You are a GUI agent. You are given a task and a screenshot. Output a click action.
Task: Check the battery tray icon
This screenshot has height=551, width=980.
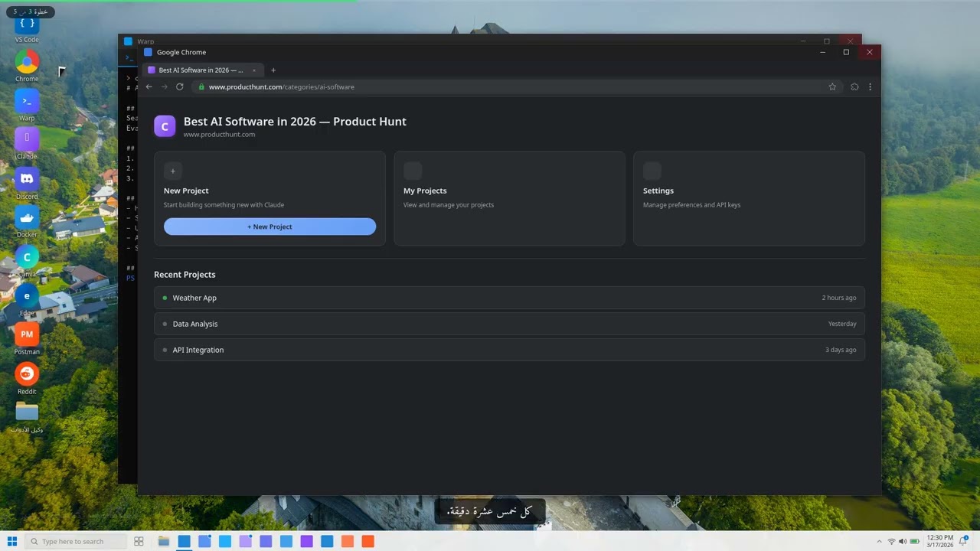click(915, 541)
